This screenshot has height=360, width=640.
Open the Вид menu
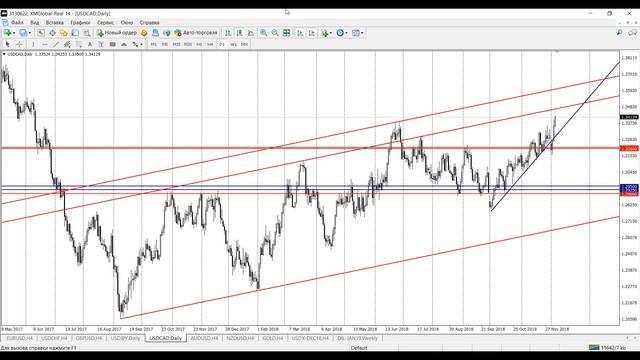(35, 22)
